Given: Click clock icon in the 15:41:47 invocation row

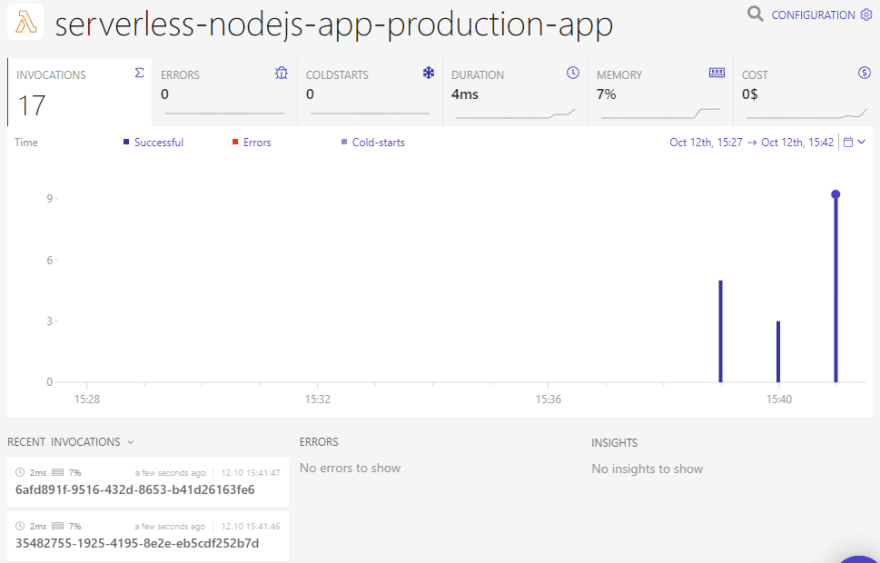Looking at the screenshot, I should click(x=20, y=473).
